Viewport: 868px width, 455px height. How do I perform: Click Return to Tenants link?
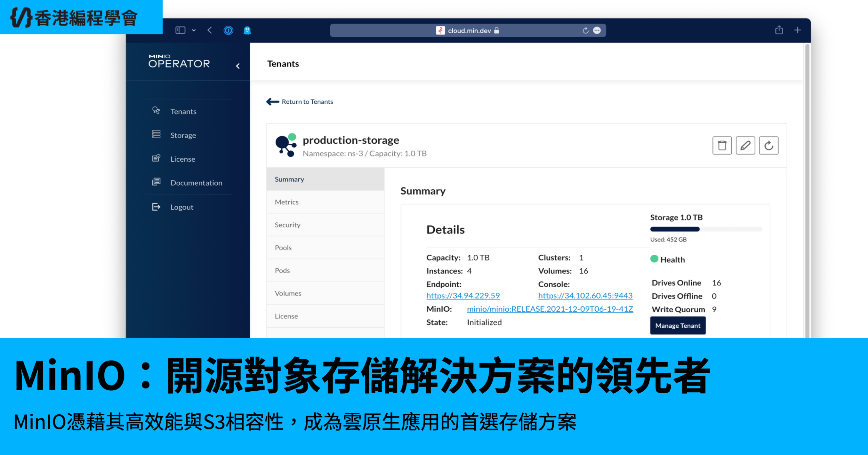[307, 102]
